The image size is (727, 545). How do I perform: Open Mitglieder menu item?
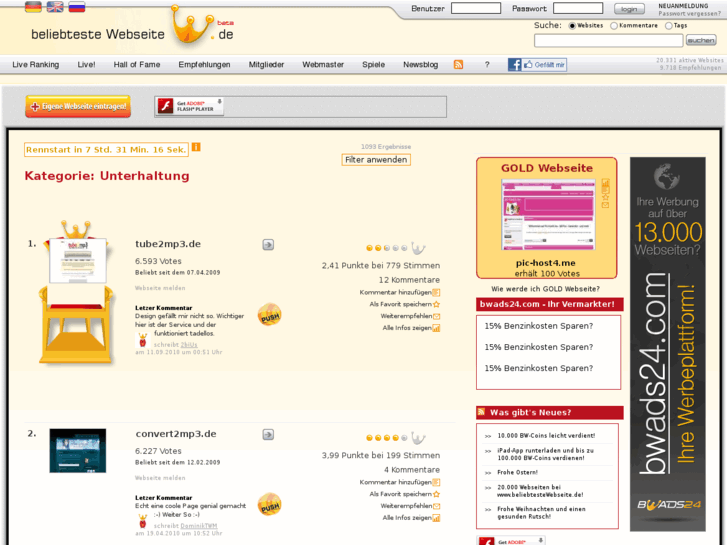pos(266,64)
